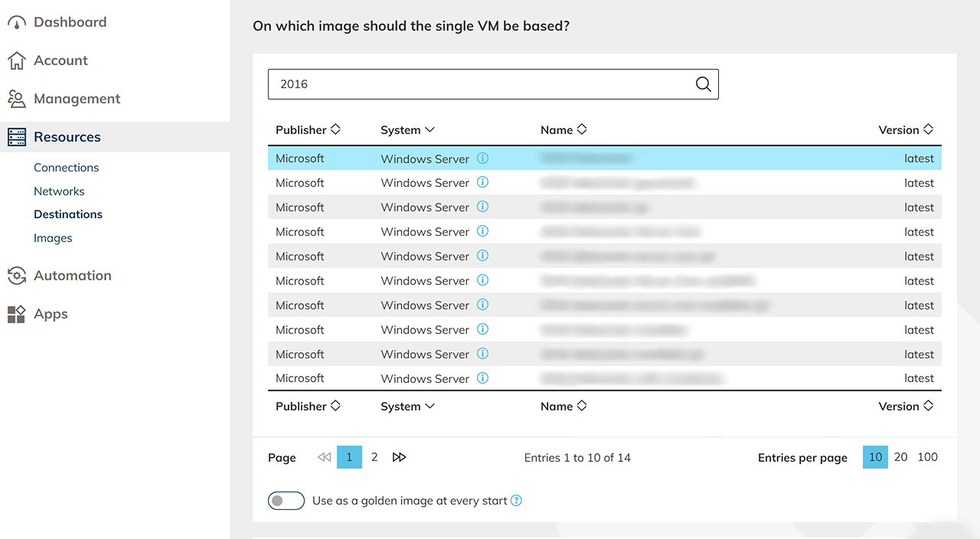Screen dimensions: 980x539
Task: Click info icon in first Windows Server row
Action: 482,158
